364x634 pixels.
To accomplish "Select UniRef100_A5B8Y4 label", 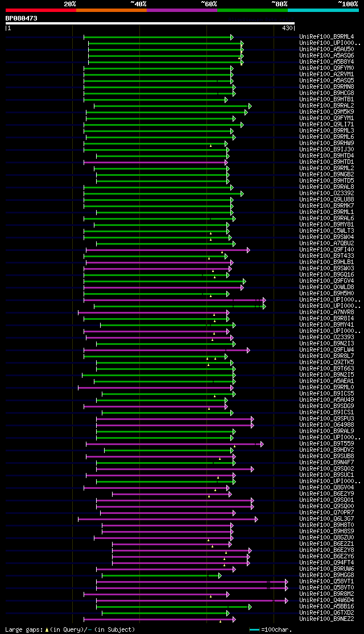I will (327, 62).
